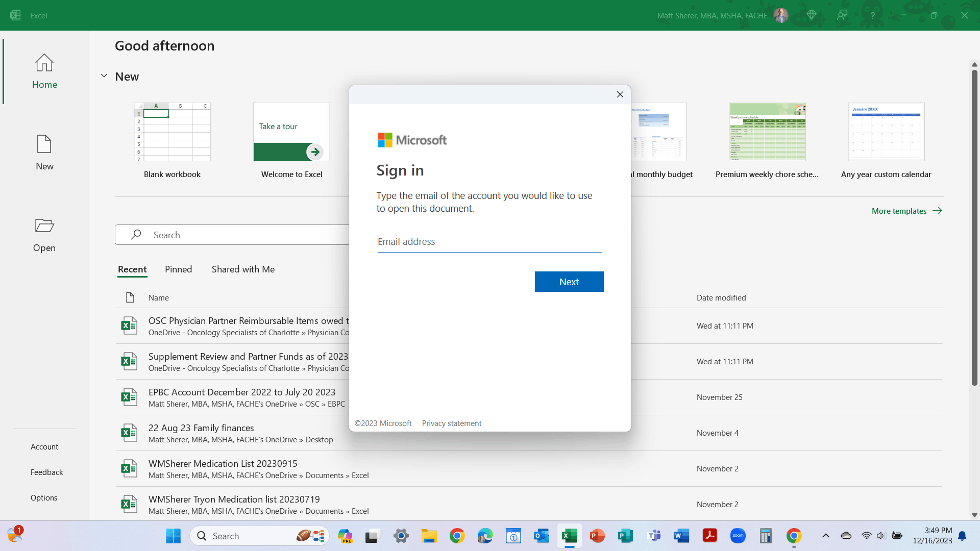Click the diamond premium icon in title bar
Viewport: 980px width, 551px height.
tap(812, 15)
